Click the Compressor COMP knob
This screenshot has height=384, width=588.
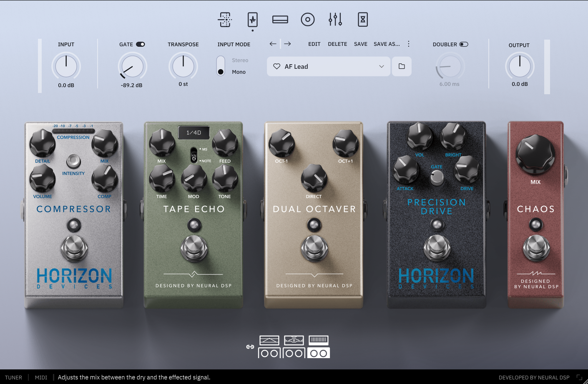[x=104, y=178]
